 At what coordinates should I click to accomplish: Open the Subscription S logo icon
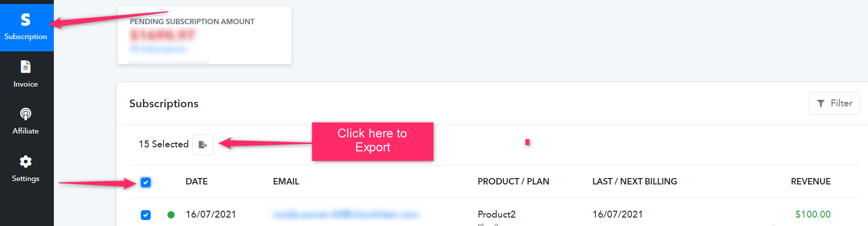coord(26,20)
